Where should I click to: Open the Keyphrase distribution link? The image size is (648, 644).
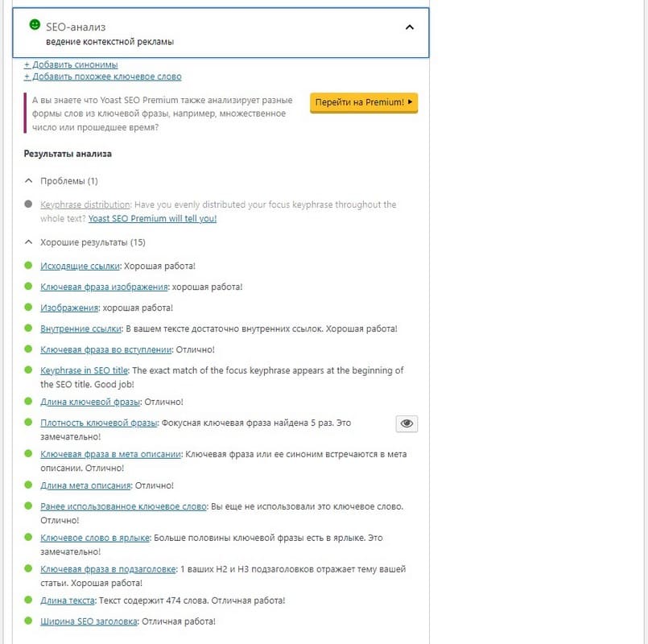(85, 204)
